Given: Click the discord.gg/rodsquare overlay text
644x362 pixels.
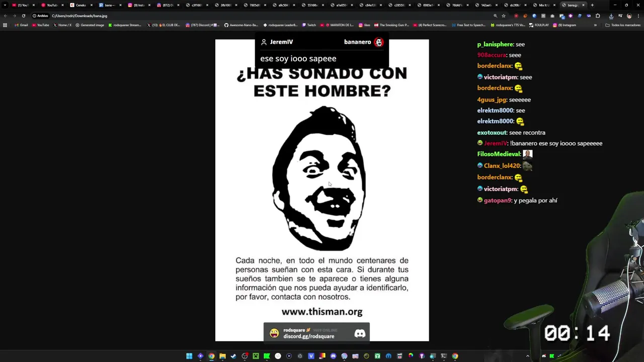Looking at the screenshot, I should (308, 336).
